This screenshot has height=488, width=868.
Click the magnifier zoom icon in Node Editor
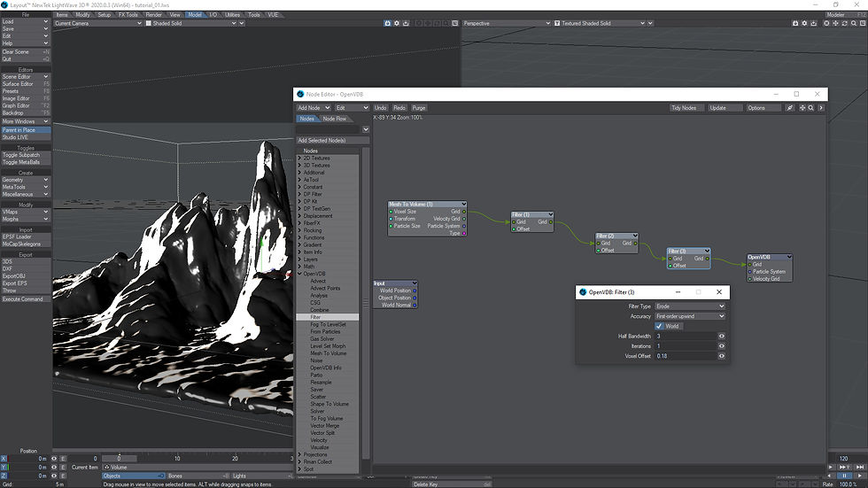[x=811, y=108]
